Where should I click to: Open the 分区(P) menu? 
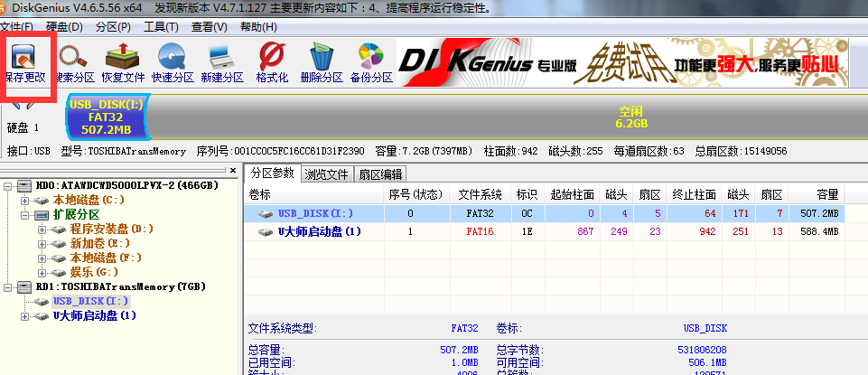pyautogui.click(x=113, y=26)
